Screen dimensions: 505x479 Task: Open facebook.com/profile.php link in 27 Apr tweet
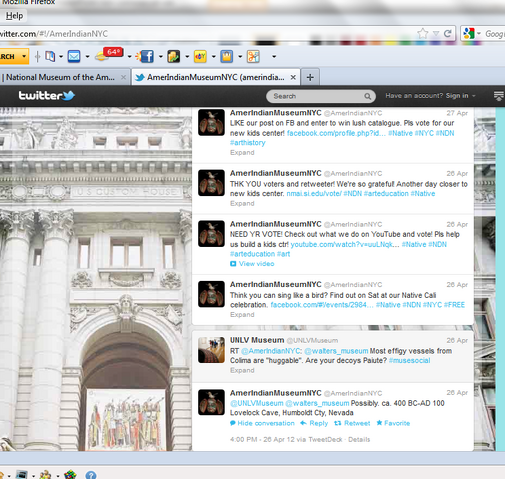336,133
